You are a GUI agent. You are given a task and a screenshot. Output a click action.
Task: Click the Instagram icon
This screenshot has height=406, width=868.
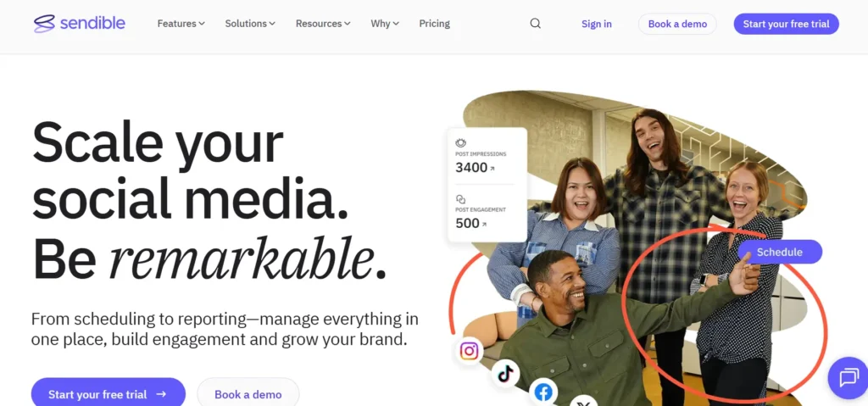coord(469,351)
